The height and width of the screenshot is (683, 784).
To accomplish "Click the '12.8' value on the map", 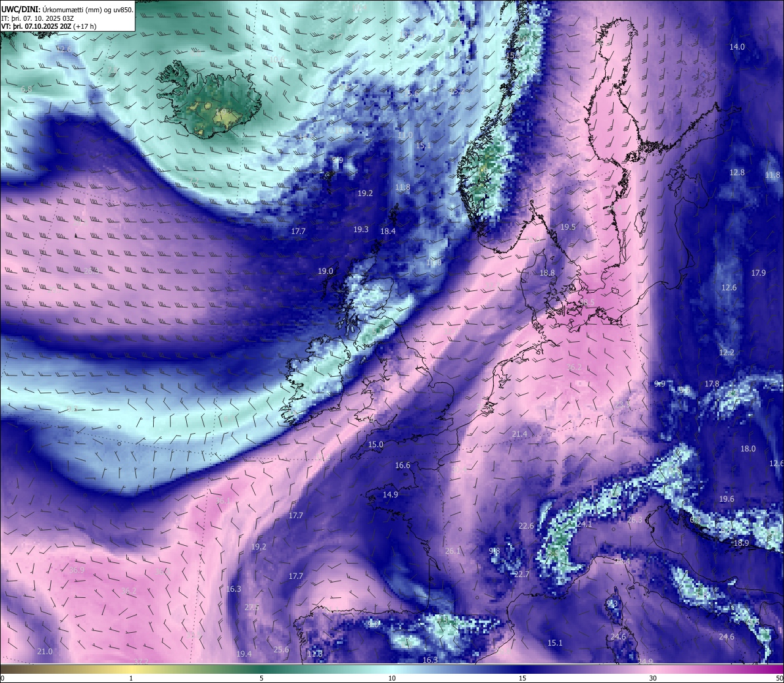I will [737, 173].
